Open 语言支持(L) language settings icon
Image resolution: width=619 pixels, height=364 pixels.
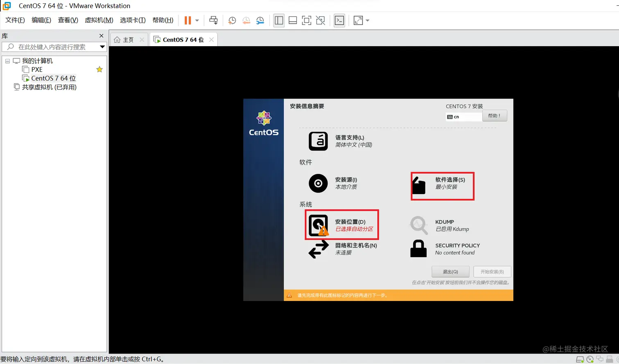click(x=318, y=141)
